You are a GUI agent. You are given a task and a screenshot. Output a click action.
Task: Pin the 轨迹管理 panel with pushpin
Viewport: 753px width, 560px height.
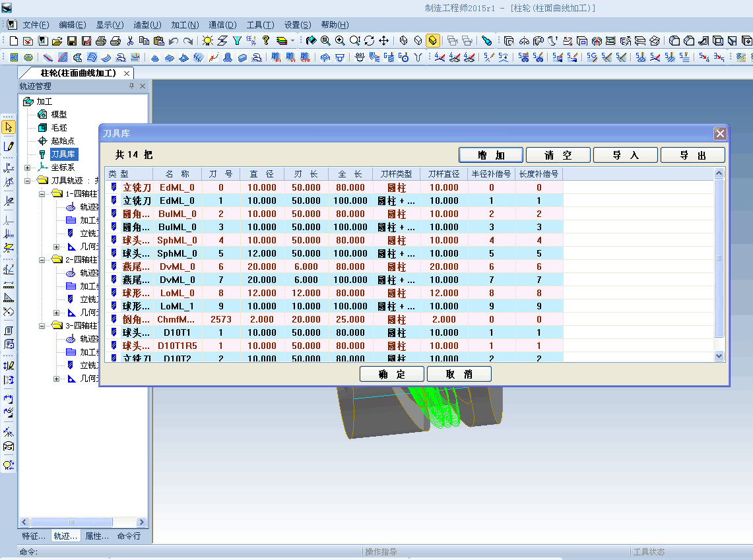[x=131, y=86]
